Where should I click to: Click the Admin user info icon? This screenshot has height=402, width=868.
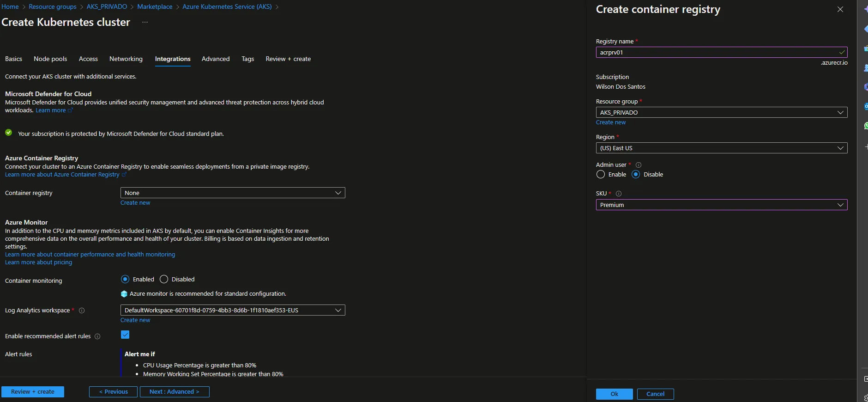[639, 165]
